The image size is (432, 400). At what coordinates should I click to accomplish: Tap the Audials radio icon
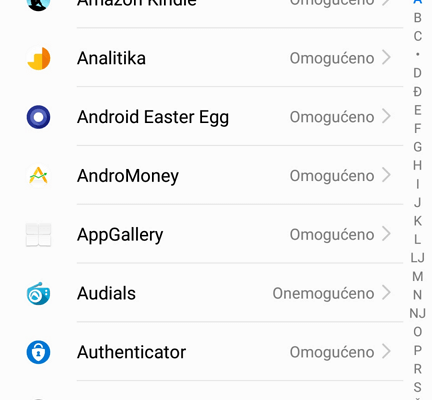click(x=38, y=293)
